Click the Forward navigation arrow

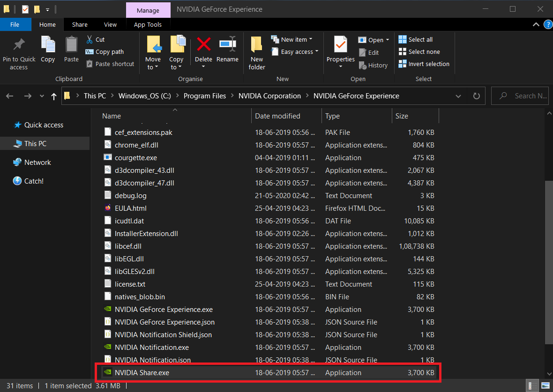[x=28, y=96]
